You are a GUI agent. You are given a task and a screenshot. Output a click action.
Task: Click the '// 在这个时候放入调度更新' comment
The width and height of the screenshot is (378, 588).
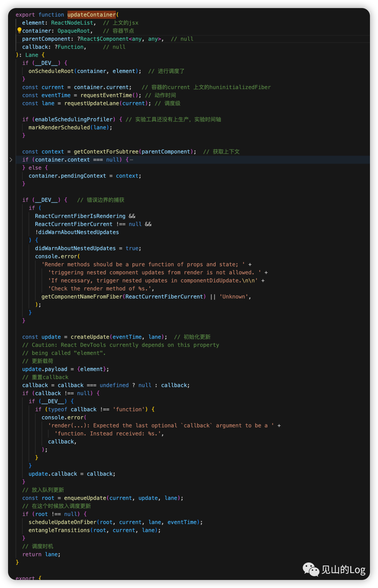(57, 506)
